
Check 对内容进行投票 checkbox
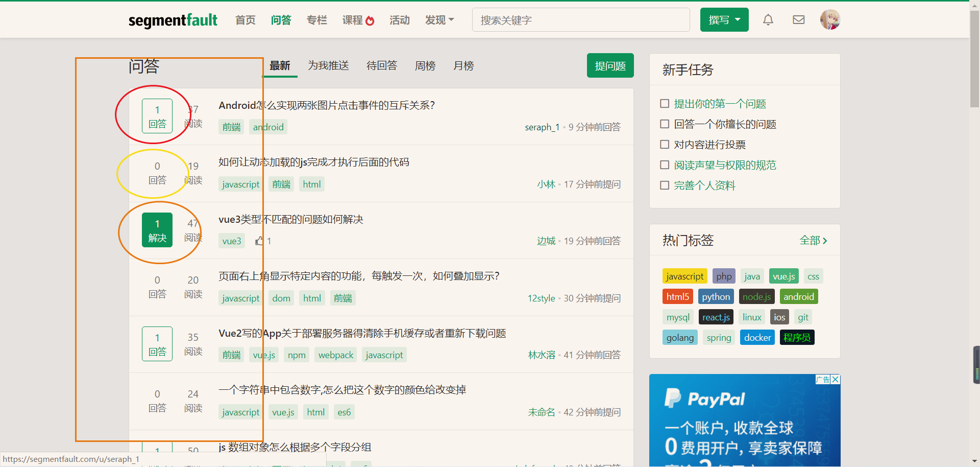665,145
